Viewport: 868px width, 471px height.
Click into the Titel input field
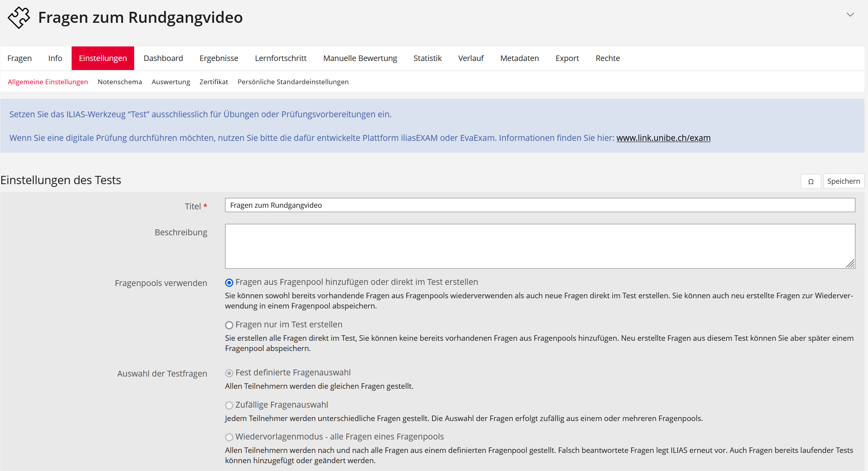tap(540, 205)
